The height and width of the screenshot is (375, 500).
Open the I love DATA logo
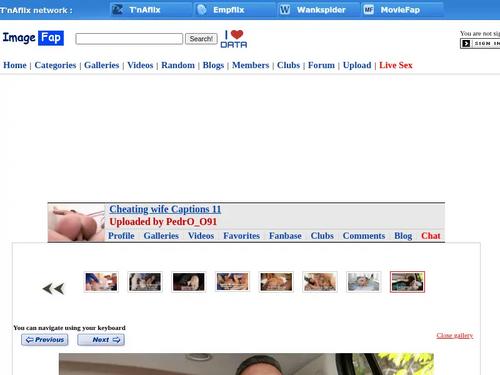tap(234, 39)
